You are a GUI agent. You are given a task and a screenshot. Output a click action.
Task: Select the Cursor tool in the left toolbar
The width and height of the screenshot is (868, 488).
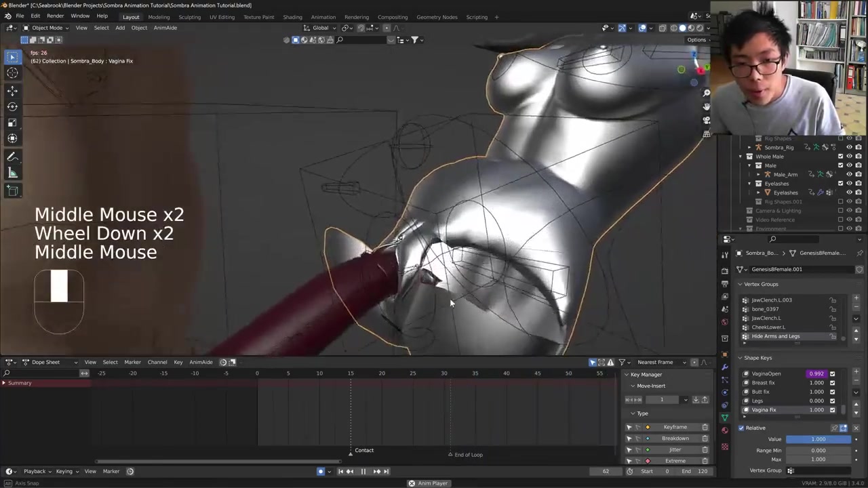(x=12, y=73)
